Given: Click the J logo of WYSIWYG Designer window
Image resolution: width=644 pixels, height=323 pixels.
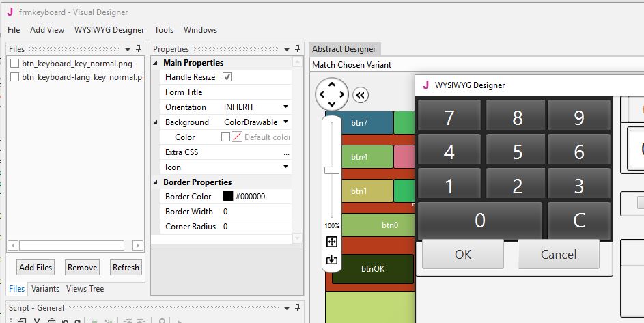Looking at the screenshot, I should tap(426, 85).
